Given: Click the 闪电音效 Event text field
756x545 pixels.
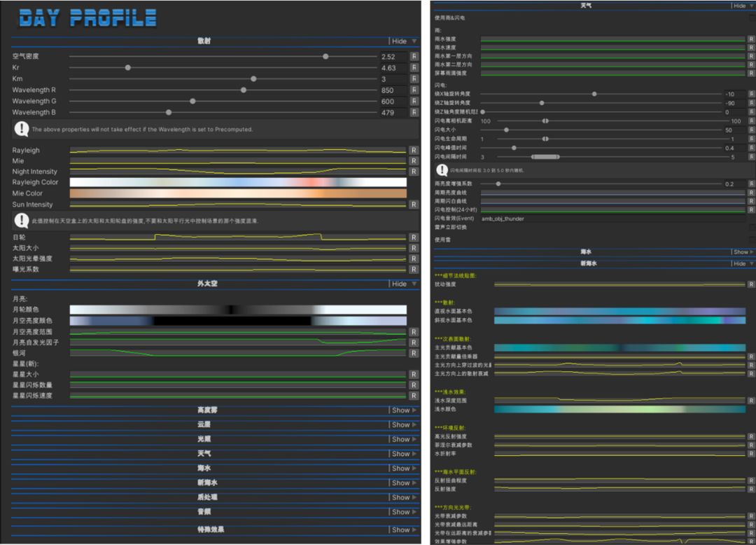Looking at the screenshot, I should tap(609, 219).
